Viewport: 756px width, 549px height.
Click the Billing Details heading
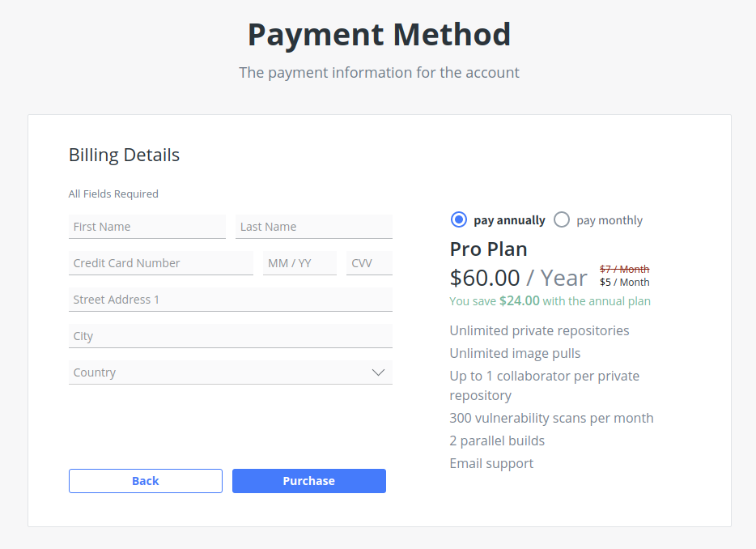coord(124,155)
